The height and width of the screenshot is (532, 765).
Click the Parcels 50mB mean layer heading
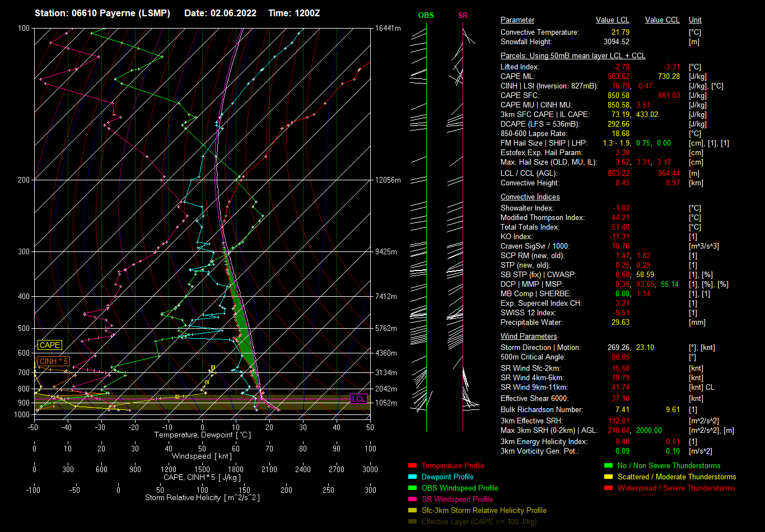(x=572, y=56)
